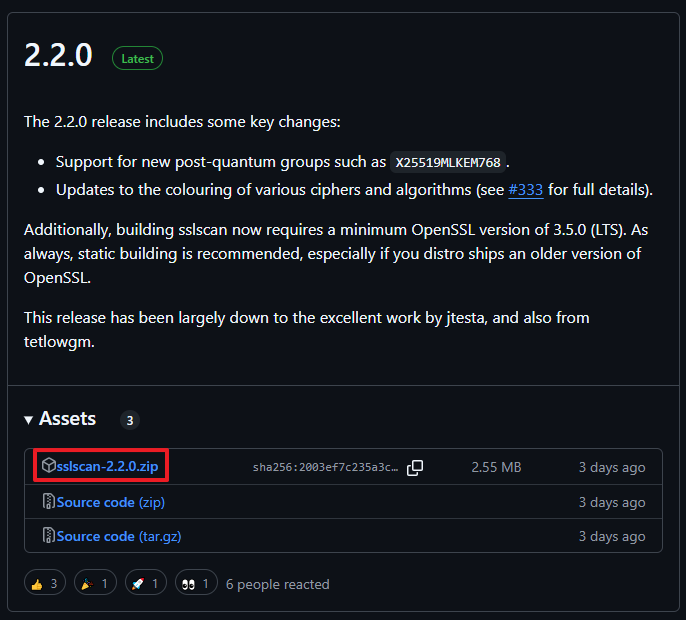Click '3 days ago' in Source code (tar.gz) row

pos(612,536)
